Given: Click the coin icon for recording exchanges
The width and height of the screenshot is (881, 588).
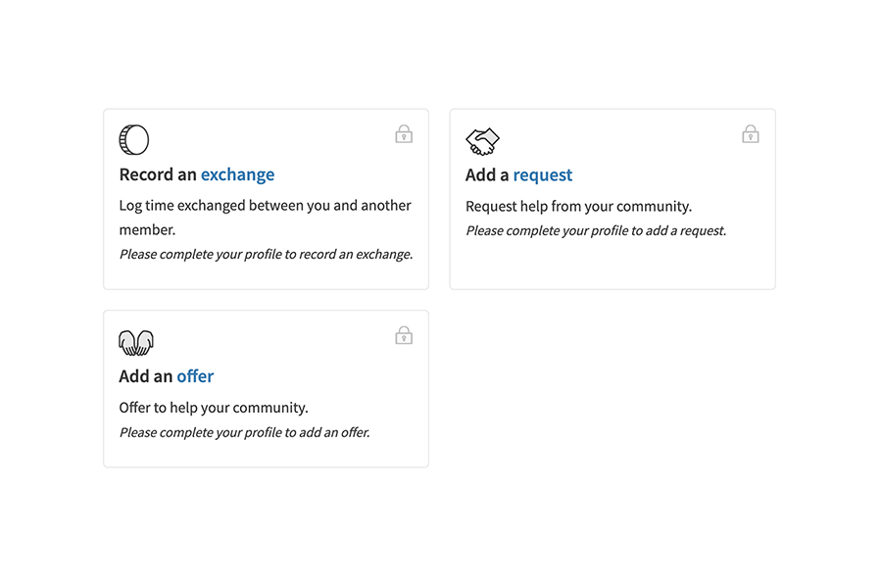Looking at the screenshot, I should (134, 140).
